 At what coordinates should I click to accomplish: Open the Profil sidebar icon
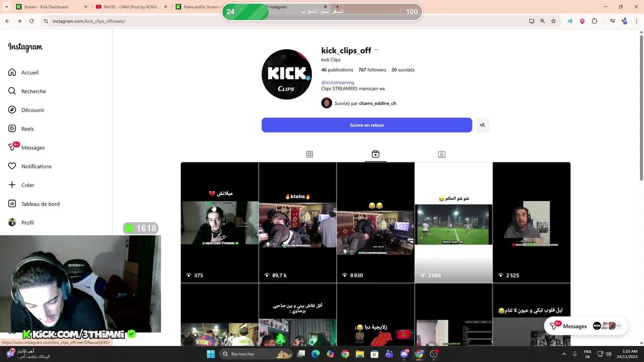[12, 222]
